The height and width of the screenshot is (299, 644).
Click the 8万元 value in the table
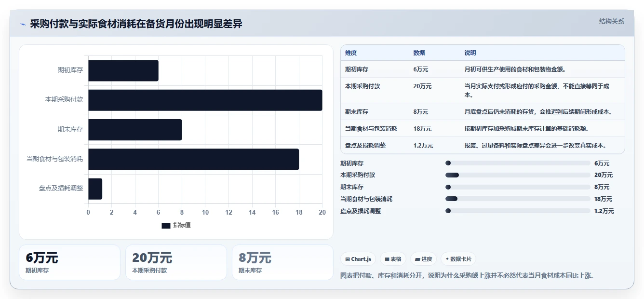point(421,112)
